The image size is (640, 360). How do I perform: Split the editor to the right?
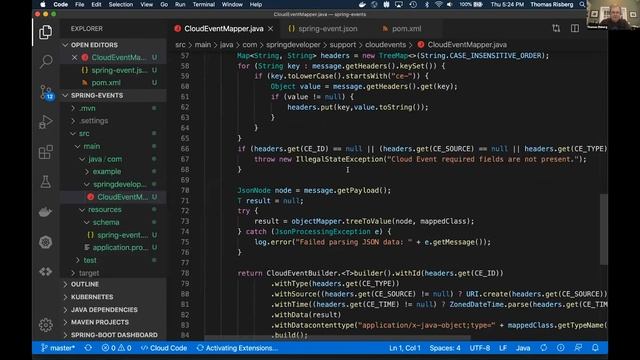click(x=575, y=29)
